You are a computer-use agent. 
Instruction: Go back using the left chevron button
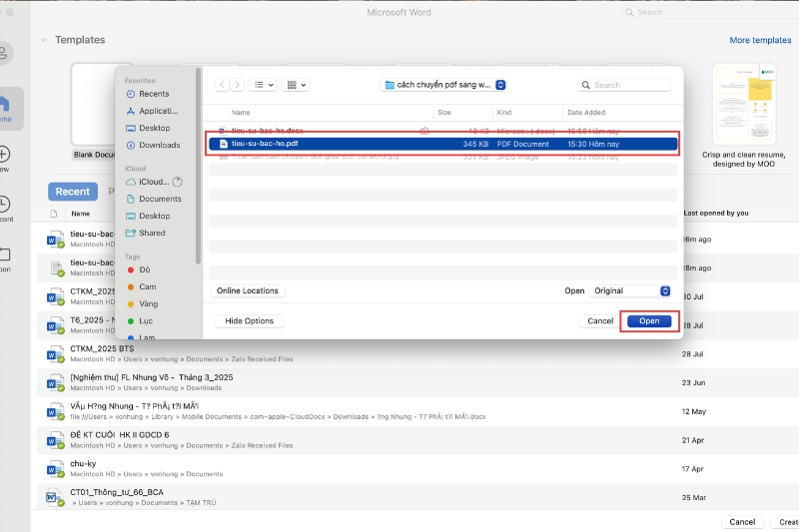pyautogui.click(x=222, y=85)
